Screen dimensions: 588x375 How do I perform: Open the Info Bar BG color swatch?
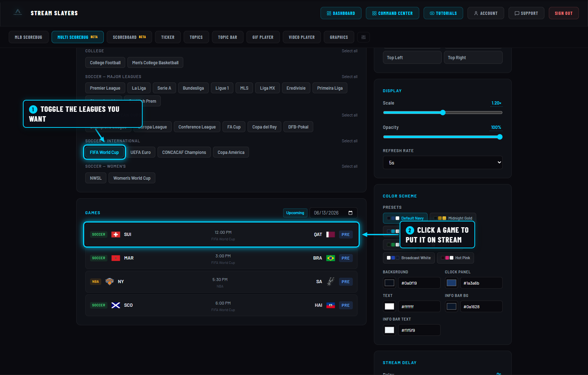click(x=452, y=306)
